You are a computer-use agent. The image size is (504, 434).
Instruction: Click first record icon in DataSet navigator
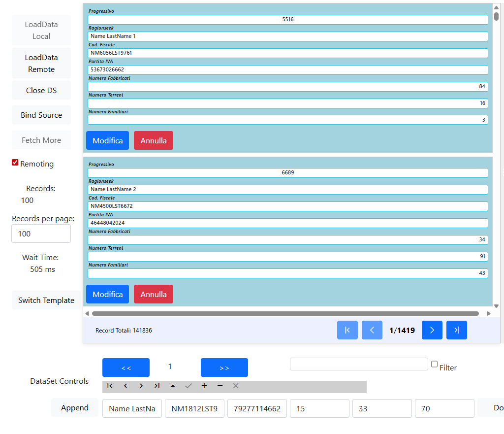pyautogui.click(x=110, y=386)
